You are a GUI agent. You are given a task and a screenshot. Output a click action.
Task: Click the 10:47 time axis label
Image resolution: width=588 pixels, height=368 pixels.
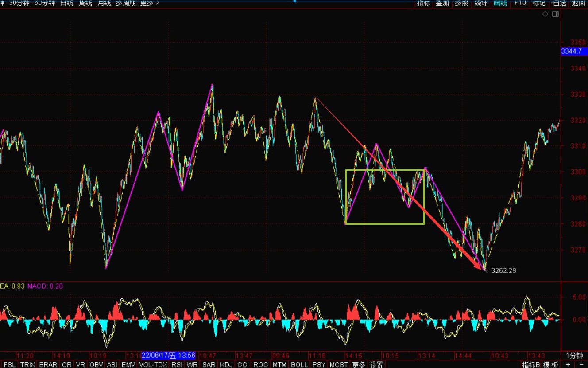[207, 356]
